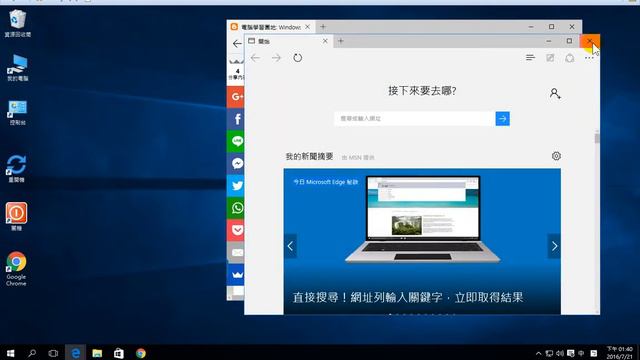Screen dimensions: 640x360
Task: Open the volume speaker tray icon
Action: 560,353
